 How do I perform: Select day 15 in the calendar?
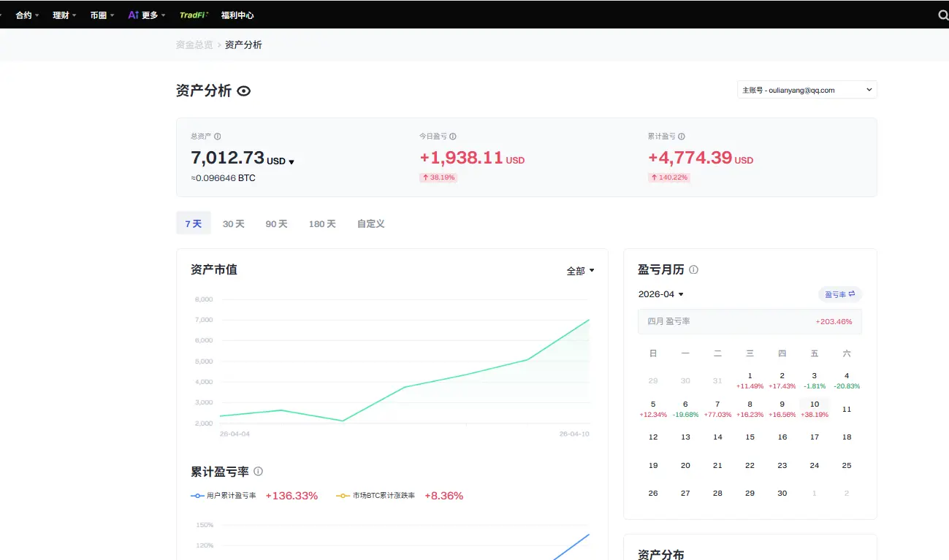coord(750,437)
